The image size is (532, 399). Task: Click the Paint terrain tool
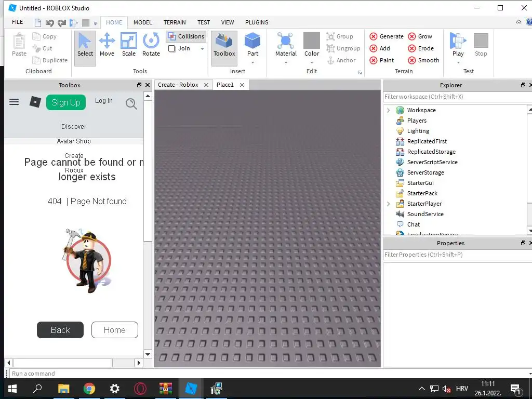click(382, 60)
